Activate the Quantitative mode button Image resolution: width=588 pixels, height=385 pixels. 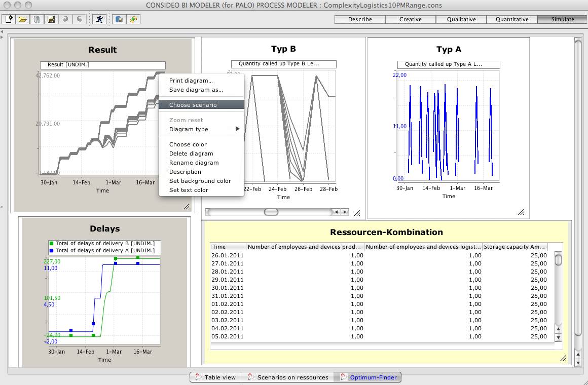pos(512,19)
